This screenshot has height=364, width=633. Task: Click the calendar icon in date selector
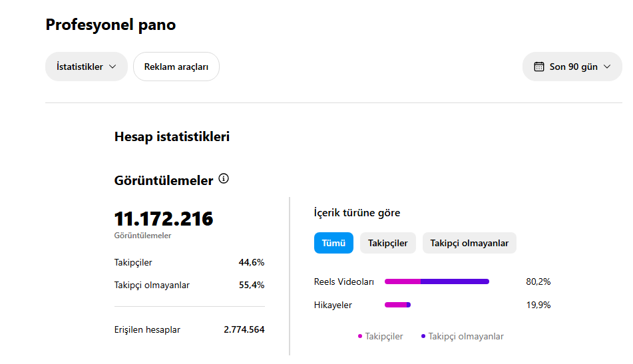pyautogui.click(x=539, y=67)
